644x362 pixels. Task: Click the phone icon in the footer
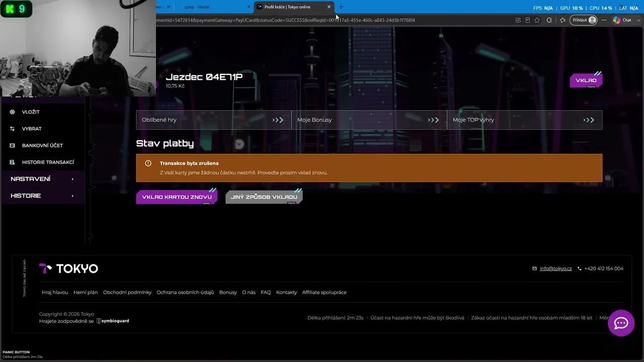580,268
